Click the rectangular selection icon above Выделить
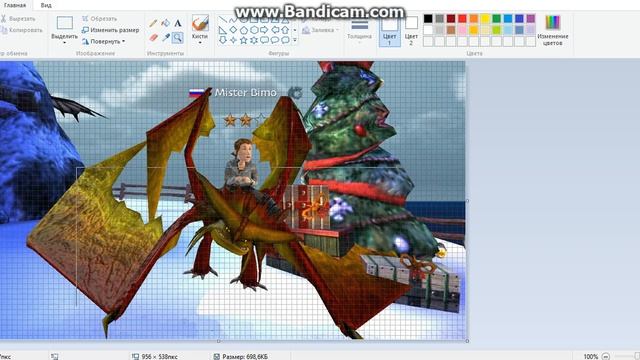 [x=64, y=23]
